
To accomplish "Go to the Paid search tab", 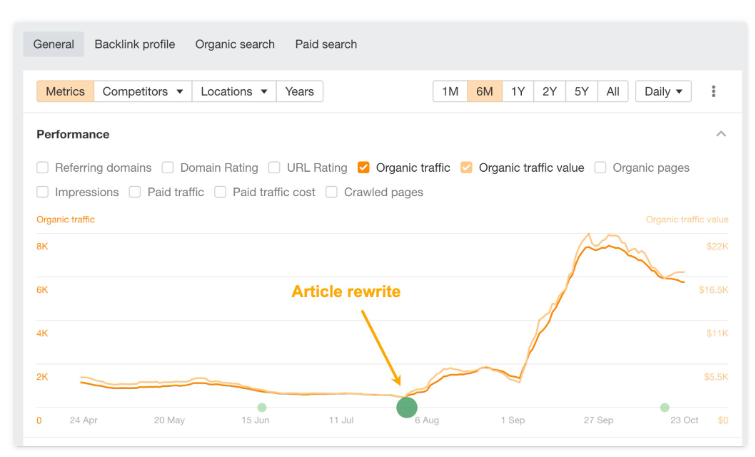I will point(326,44).
